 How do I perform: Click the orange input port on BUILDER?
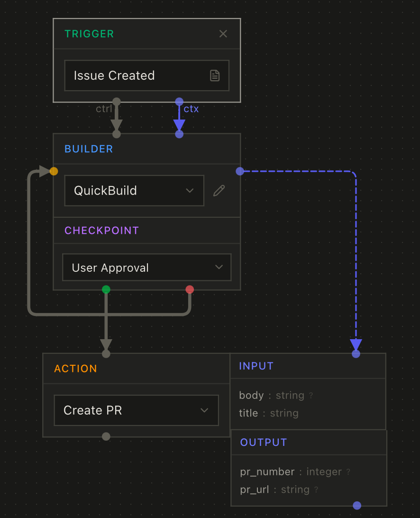tap(54, 171)
